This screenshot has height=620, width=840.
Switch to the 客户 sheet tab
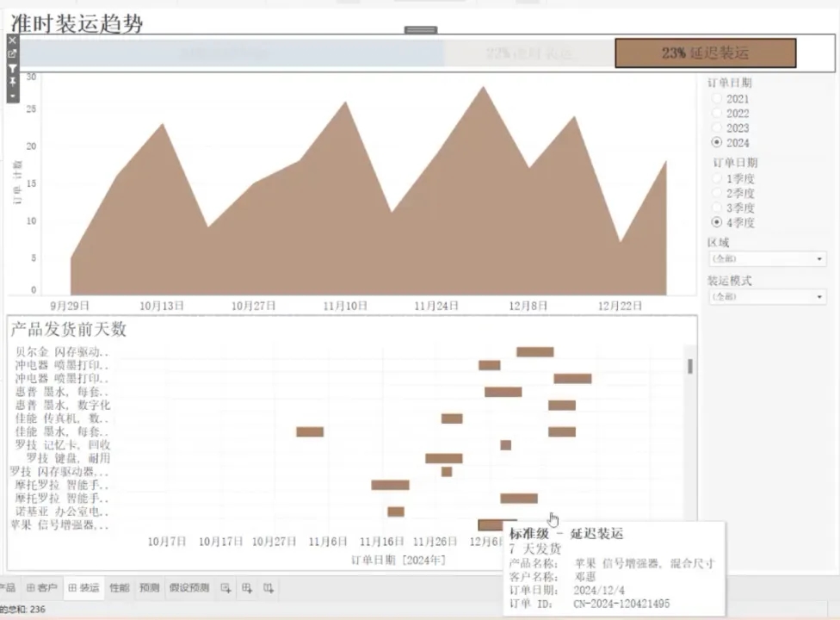pos(42,588)
